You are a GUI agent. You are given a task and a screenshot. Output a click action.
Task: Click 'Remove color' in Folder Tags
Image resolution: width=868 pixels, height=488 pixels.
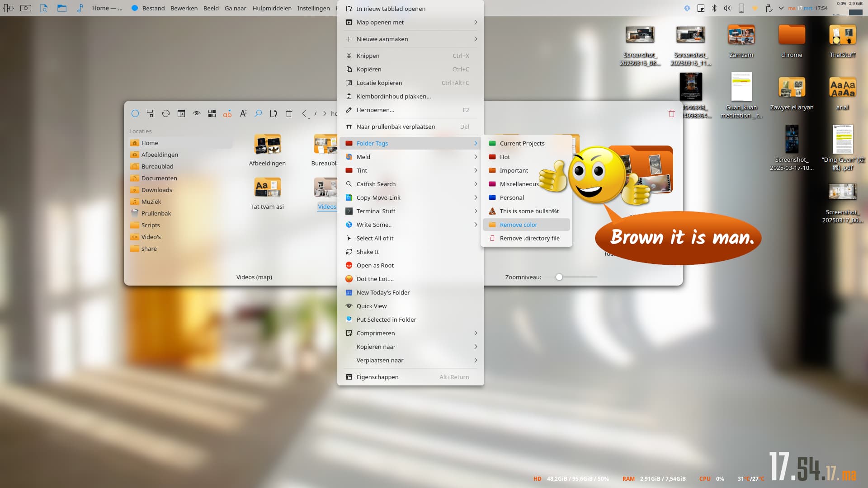coord(526,225)
